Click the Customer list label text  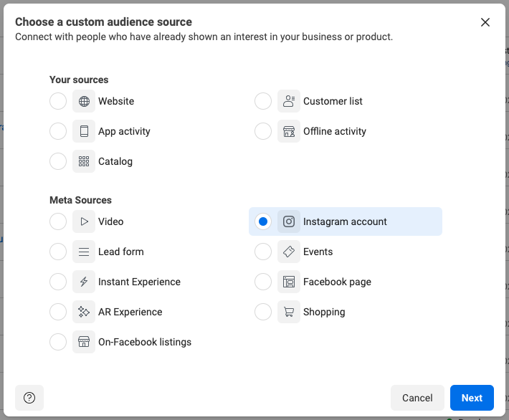click(x=333, y=101)
